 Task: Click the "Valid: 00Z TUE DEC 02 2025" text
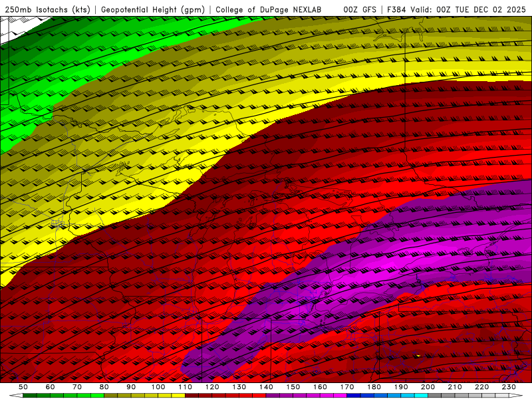468,10
